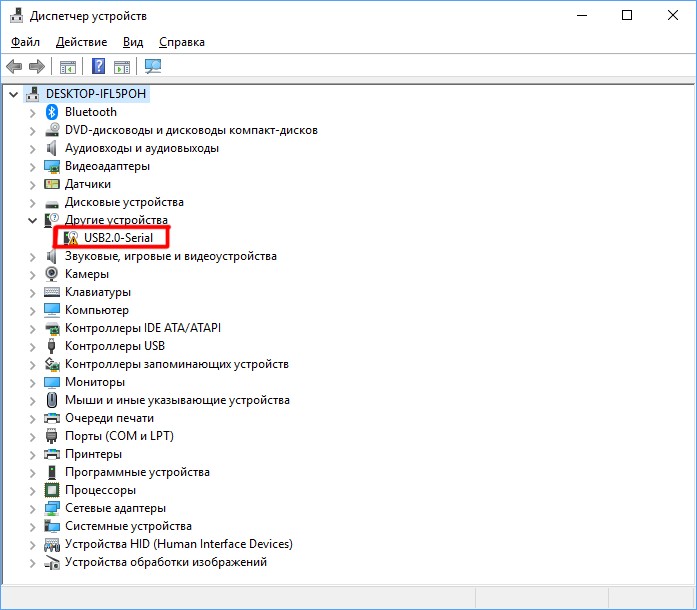Click the unknown device icon for Другие устройства
Image resolution: width=697 pixels, height=610 pixels.
click(x=52, y=220)
